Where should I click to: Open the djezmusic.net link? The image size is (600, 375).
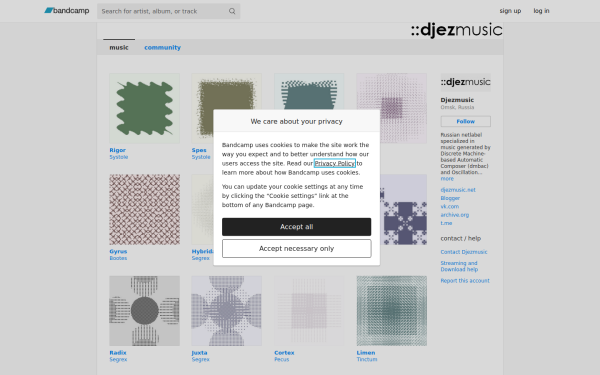[458, 190]
